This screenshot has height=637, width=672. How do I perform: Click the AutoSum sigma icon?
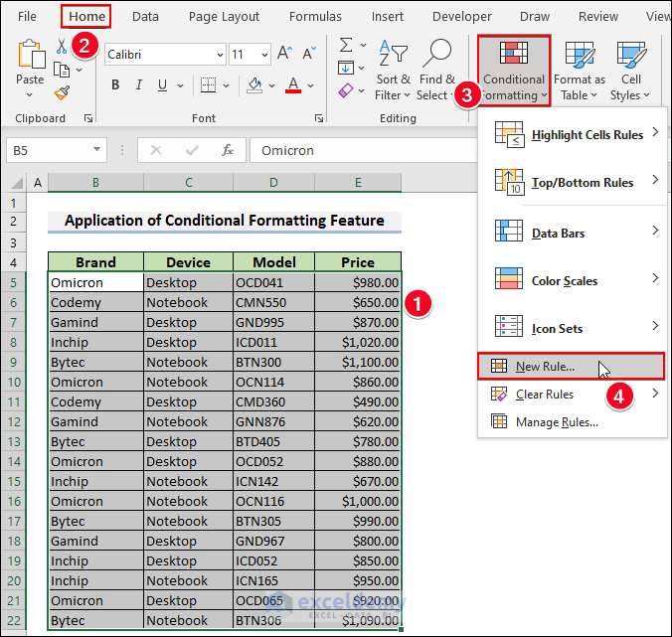pyautogui.click(x=345, y=45)
